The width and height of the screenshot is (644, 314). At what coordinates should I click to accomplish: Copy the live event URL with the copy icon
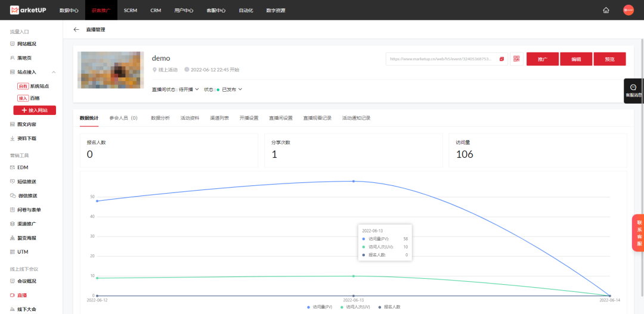point(501,59)
